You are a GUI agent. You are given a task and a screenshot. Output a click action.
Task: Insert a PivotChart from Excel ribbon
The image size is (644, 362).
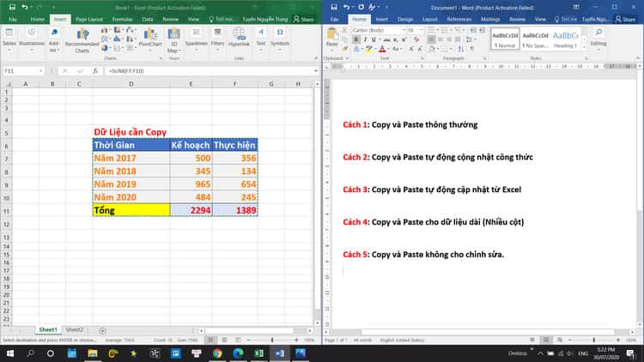[x=150, y=38]
